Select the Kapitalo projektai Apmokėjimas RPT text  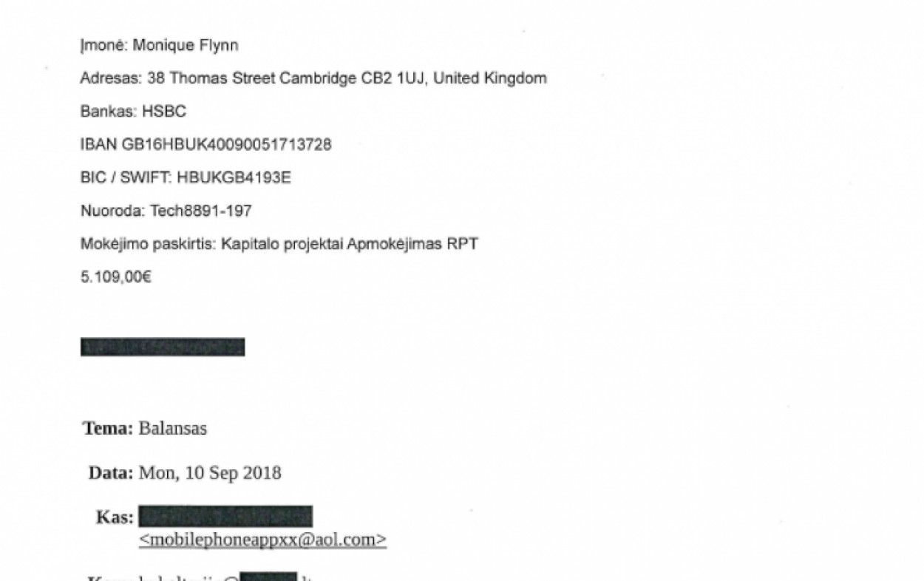pos(350,244)
